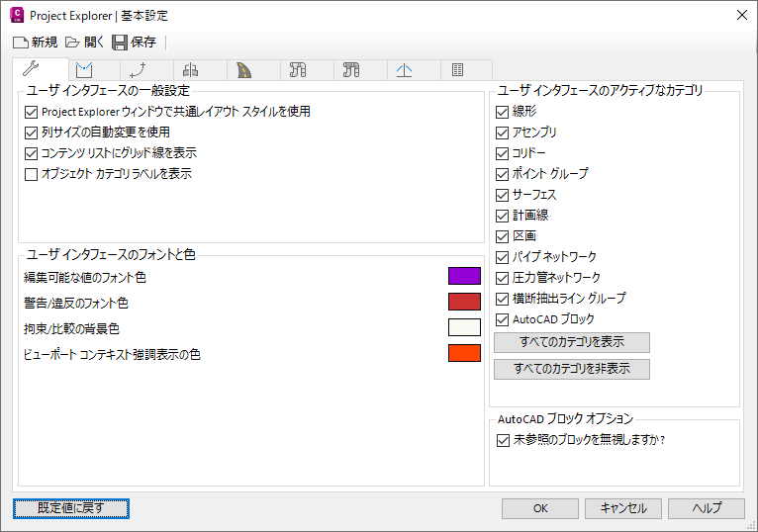Click the 新規 (New) toolbar button
Viewport: 758px width, 532px height.
click(36, 43)
